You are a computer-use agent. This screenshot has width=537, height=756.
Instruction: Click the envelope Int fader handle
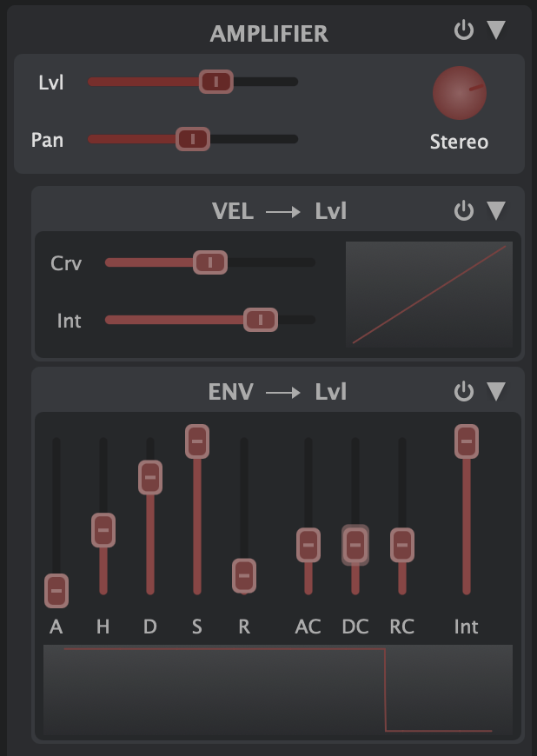tap(467, 441)
